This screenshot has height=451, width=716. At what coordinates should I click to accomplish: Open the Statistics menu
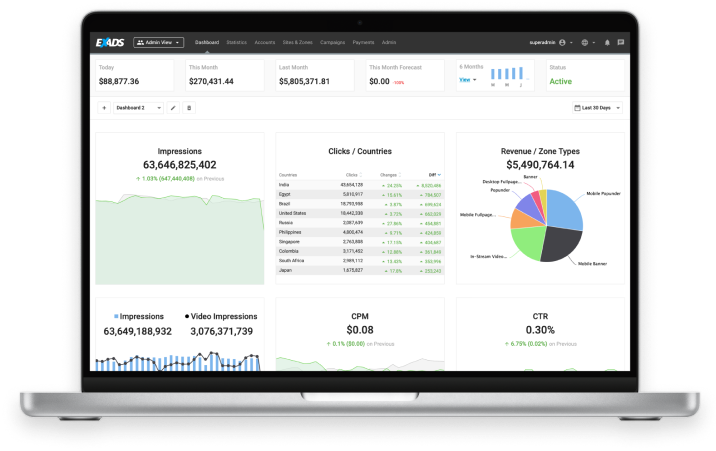(x=237, y=42)
